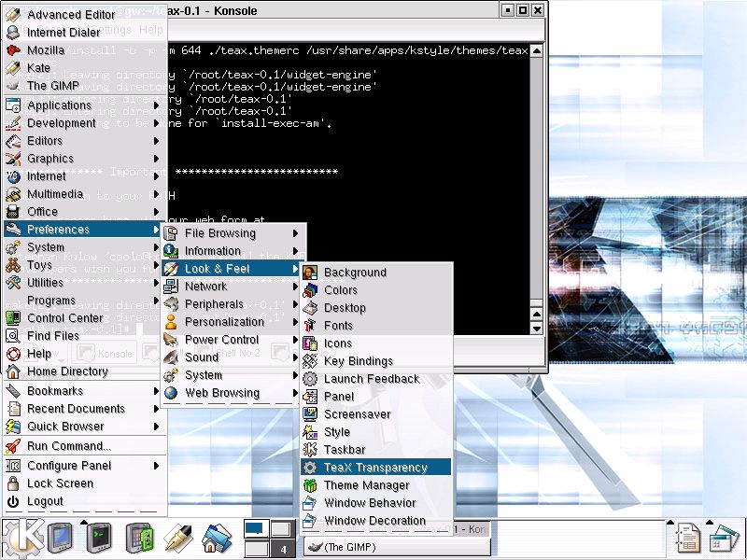Click the Background icon in Look & Feel

click(x=310, y=273)
